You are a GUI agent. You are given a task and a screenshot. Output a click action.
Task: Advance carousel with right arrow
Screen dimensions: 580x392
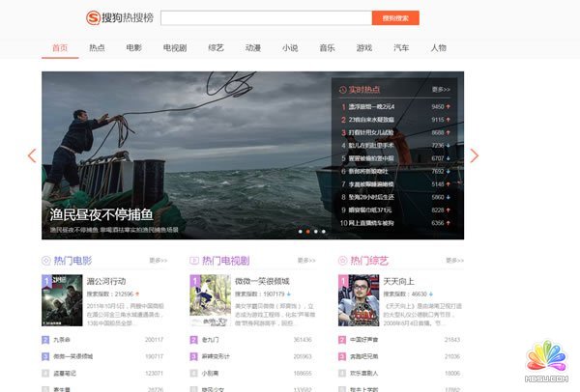click(x=474, y=155)
